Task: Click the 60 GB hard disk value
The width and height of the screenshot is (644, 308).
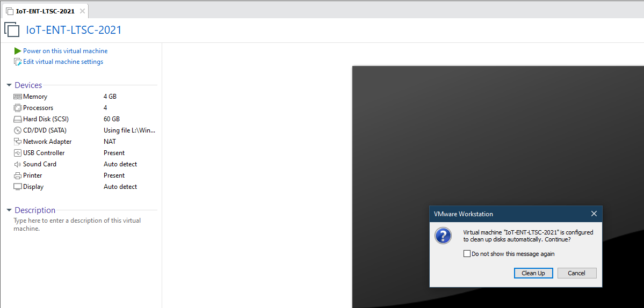Action: [x=112, y=119]
